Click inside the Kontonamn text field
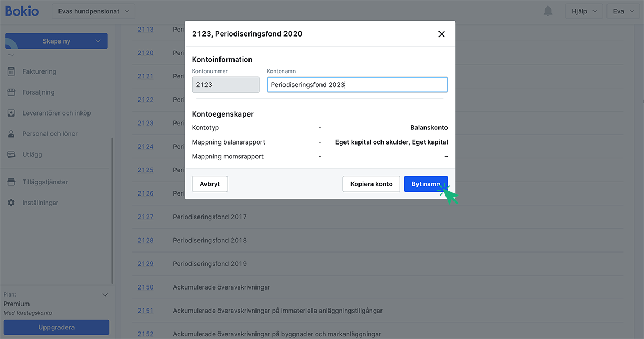 [357, 84]
